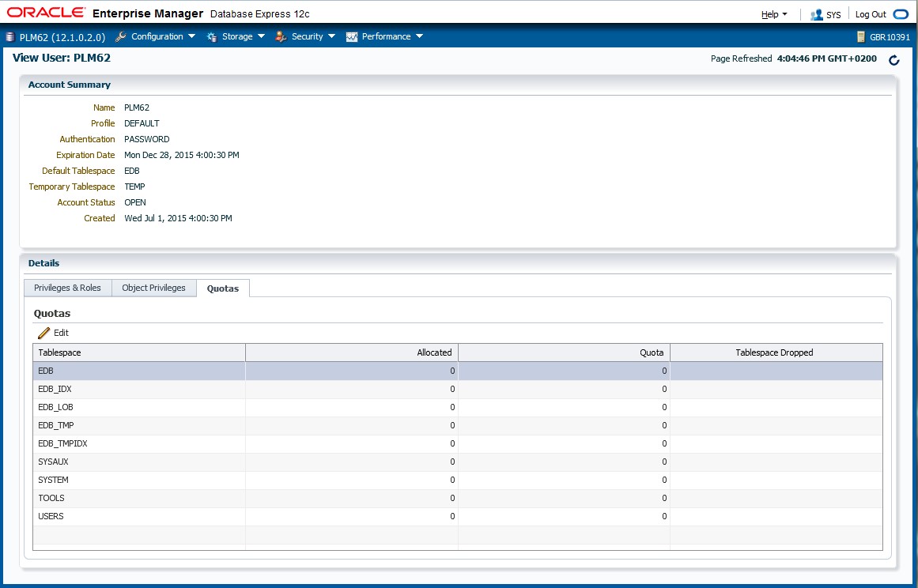Image resolution: width=918 pixels, height=588 pixels.
Task: Switch to the Privileges & Roles tab
Action: pos(67,288)
